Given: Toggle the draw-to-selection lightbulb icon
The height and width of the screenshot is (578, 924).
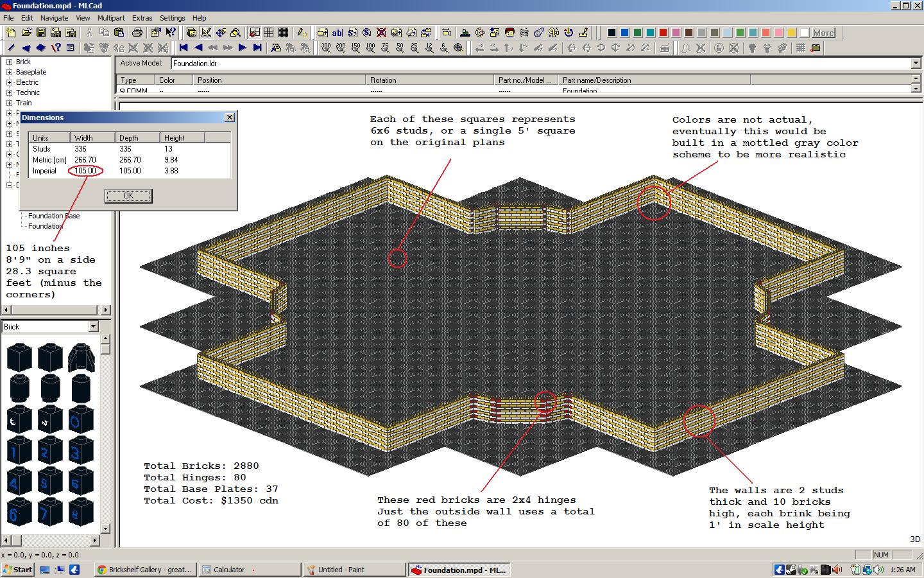Looking at the screenshot, I should click(752, 48).
